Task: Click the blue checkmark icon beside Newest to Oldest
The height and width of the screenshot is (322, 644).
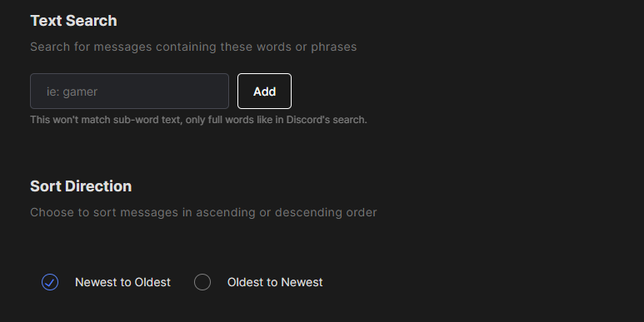Action: coord(50,282)
